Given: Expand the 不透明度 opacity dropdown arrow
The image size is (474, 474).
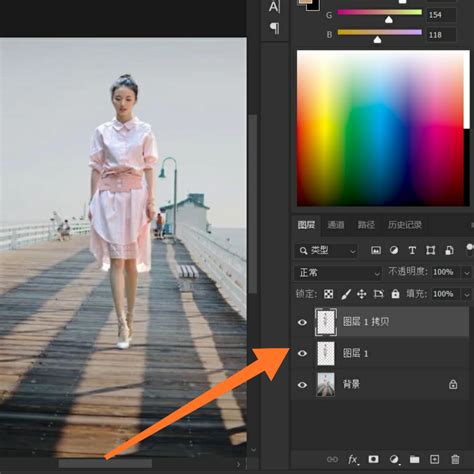Looking at the screenshot, I should coord(467,273).
